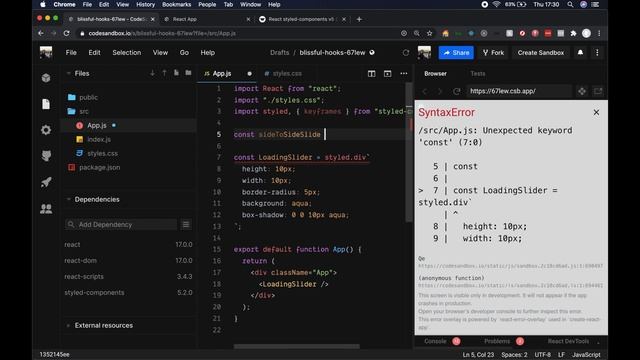Open the sandbox info cube icon in sidebar
This screenshot has width=640, height=360.
(x=46, y=78)
